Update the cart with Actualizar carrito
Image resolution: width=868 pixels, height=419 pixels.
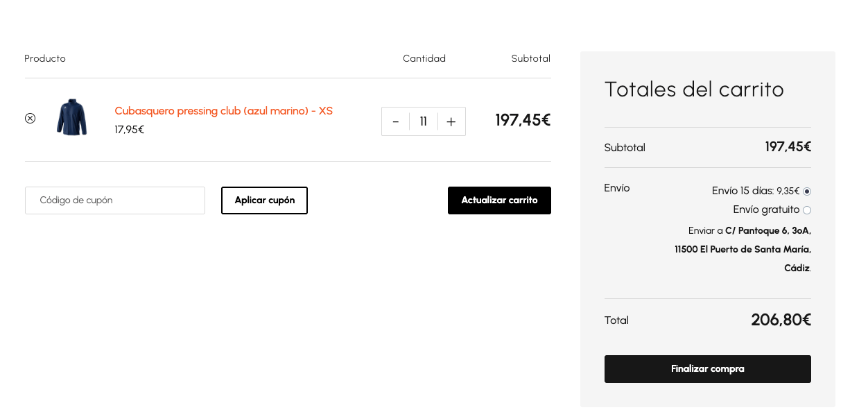[499, 200]
